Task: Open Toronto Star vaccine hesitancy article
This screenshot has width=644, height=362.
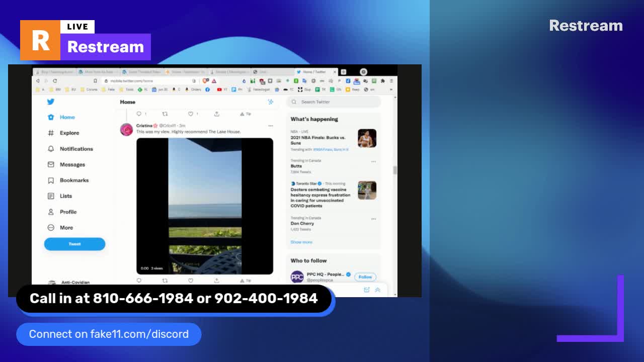Action: click(x=320, y=198)
